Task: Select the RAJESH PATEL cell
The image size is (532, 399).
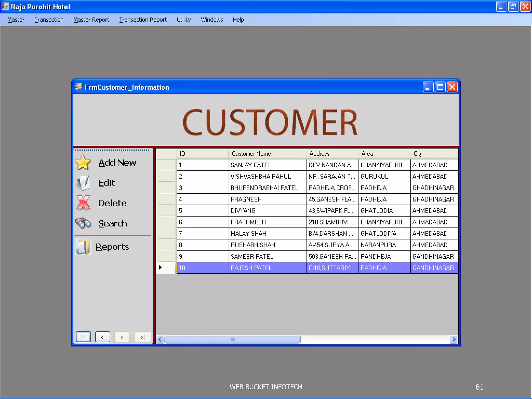Action: pyautogui.click(x=268, y=268)
